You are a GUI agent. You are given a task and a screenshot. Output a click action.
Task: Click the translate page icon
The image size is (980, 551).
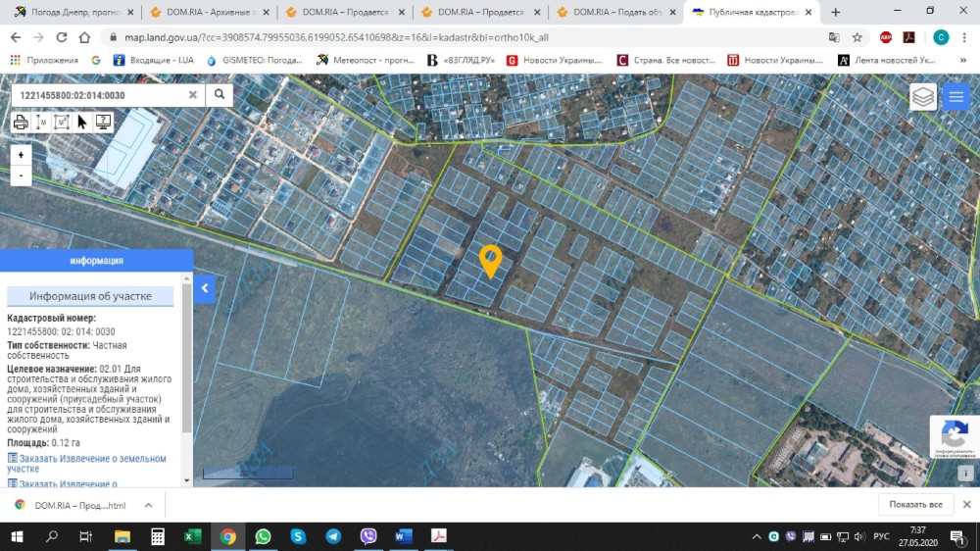pyautogui.click(x=834, y=37)
